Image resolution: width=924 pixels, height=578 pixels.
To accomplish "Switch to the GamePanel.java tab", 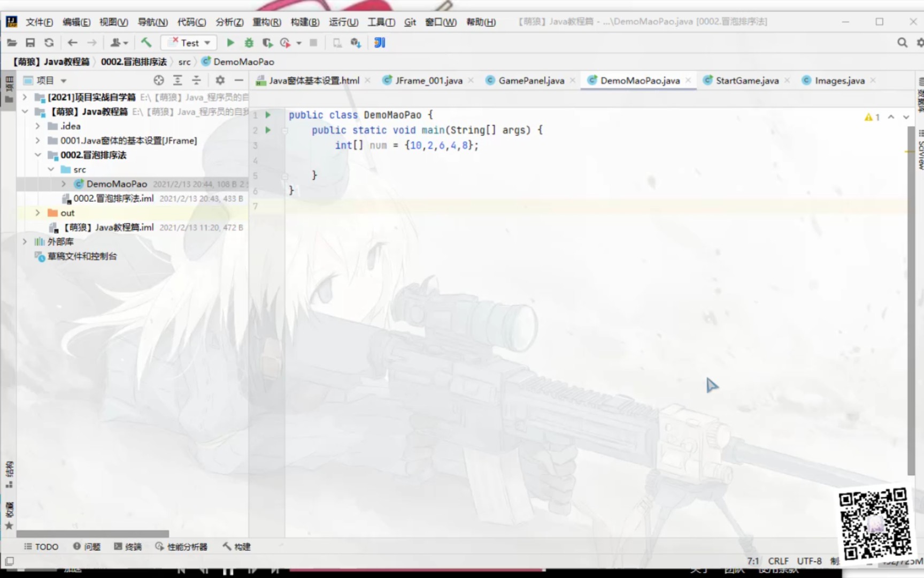I will (x=532, y=80).
